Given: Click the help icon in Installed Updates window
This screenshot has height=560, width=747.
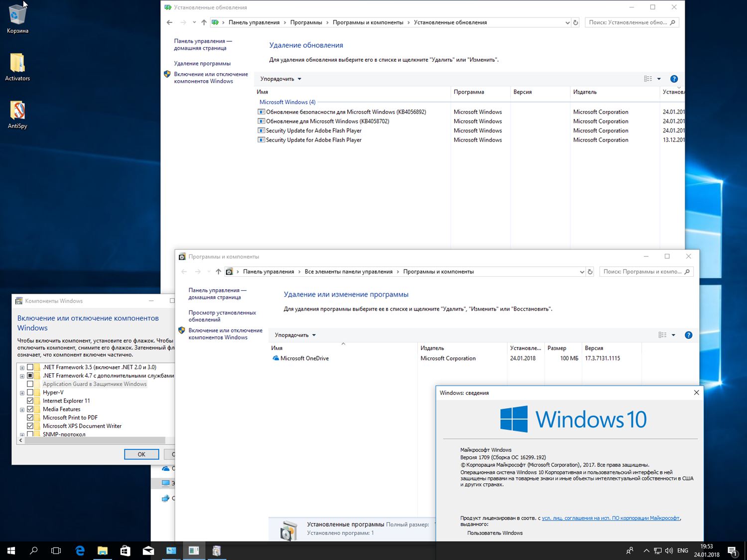Looking at the screenshot, I should click(674, 79).
